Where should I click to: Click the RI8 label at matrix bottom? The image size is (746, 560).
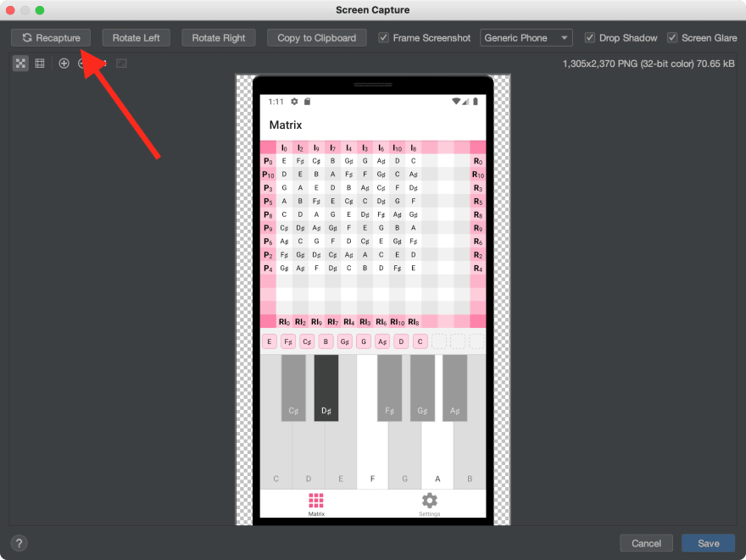[414, 322]
